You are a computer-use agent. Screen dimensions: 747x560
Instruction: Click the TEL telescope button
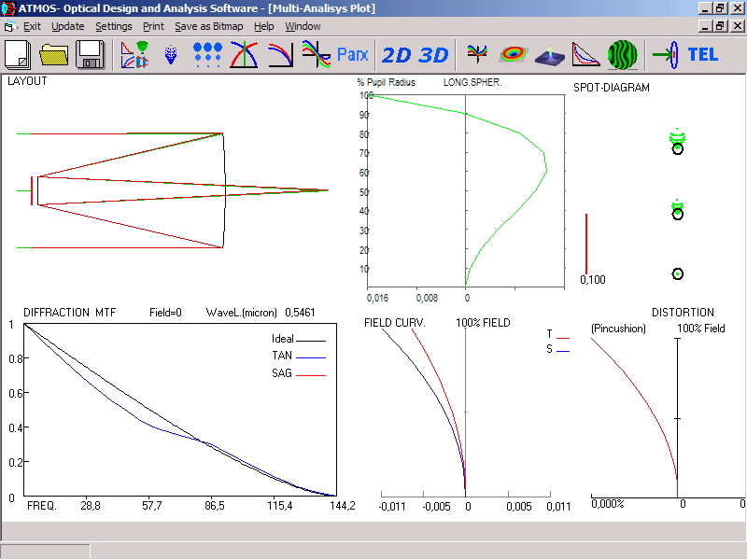(702, 54)
